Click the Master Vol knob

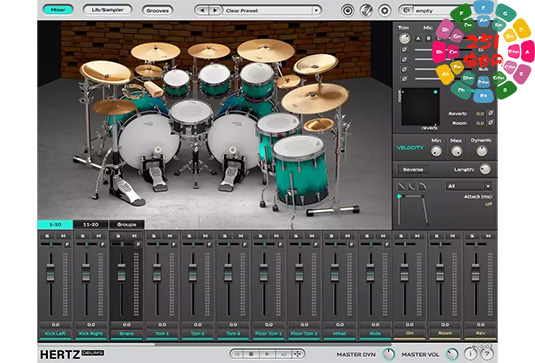(x=452, y=354)
